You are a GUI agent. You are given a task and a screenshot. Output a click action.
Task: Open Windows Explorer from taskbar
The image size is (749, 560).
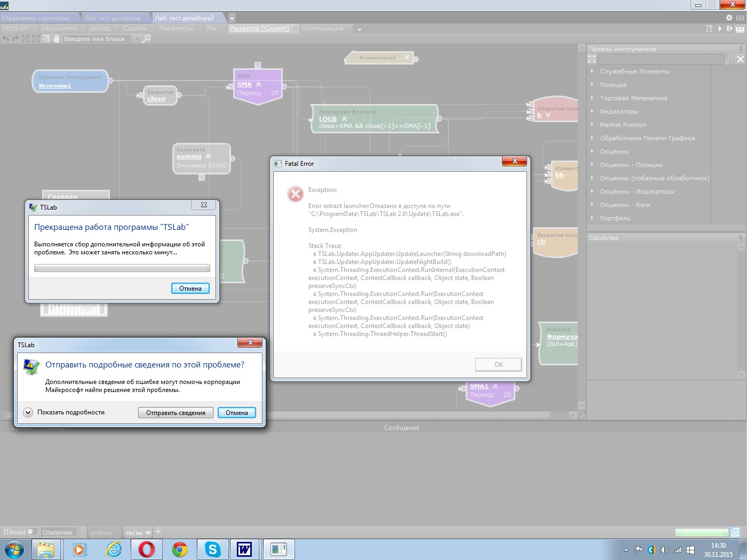(46, 549)
